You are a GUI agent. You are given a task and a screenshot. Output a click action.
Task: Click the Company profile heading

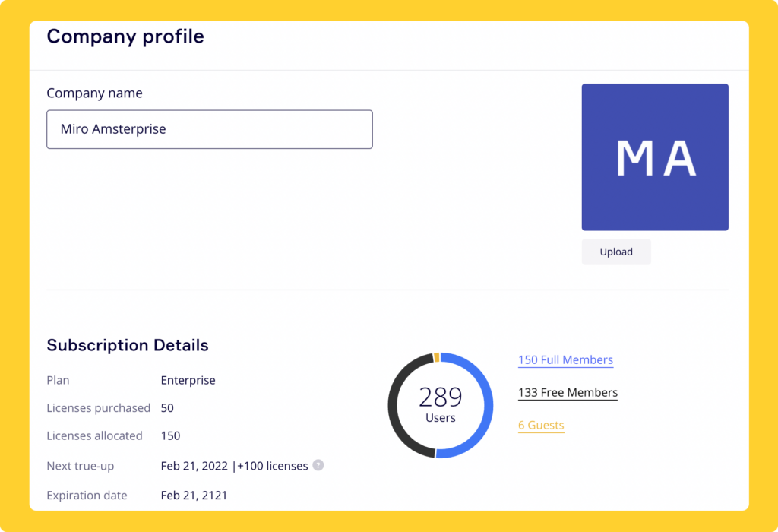click(125, 36)
